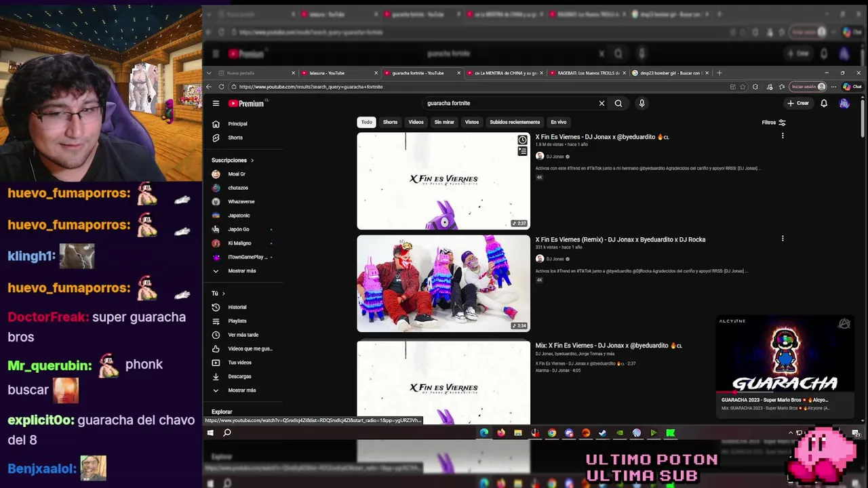Open the account avatar menu
Image resolution: width=868 pixels, height=488 pixels.
[844, 104]
